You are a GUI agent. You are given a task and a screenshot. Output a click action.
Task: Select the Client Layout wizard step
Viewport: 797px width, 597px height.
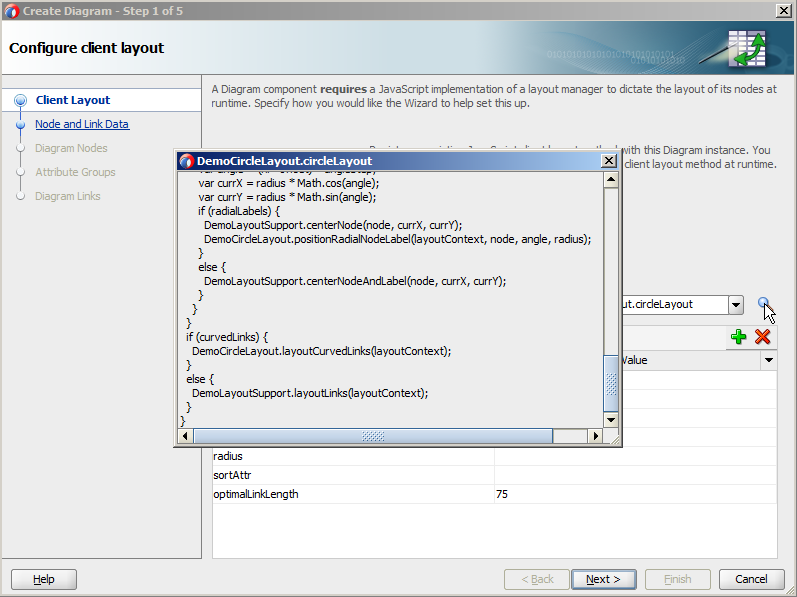pos(73,100)
